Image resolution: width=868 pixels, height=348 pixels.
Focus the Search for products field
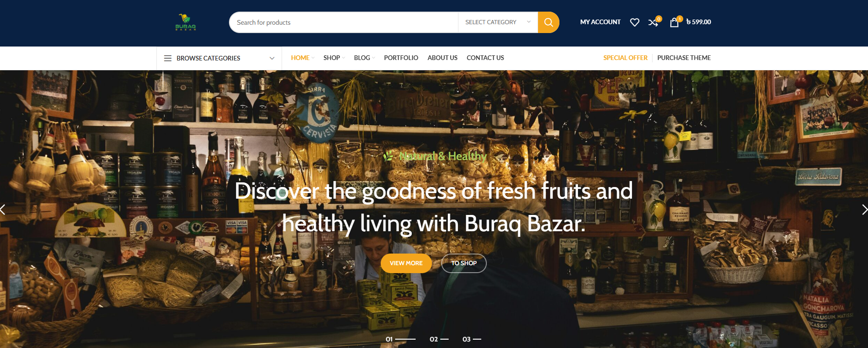[343, 22]
